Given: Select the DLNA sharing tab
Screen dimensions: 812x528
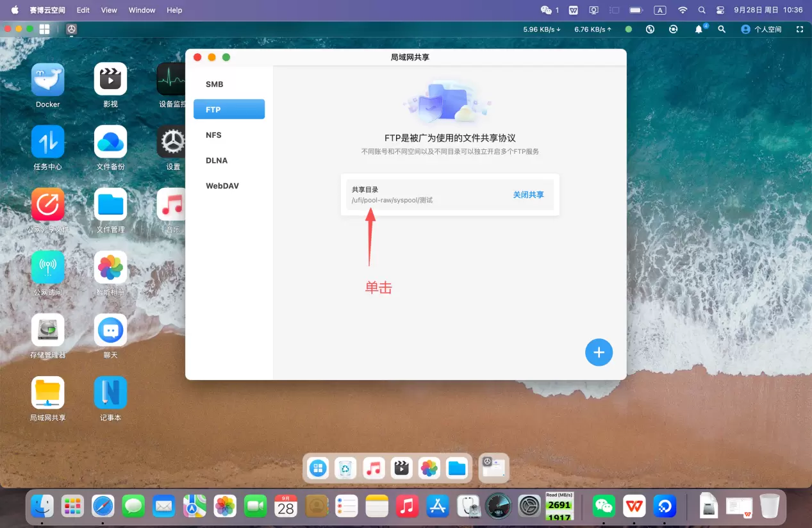Looking at the screenshot, I should [x=217, y=161].
